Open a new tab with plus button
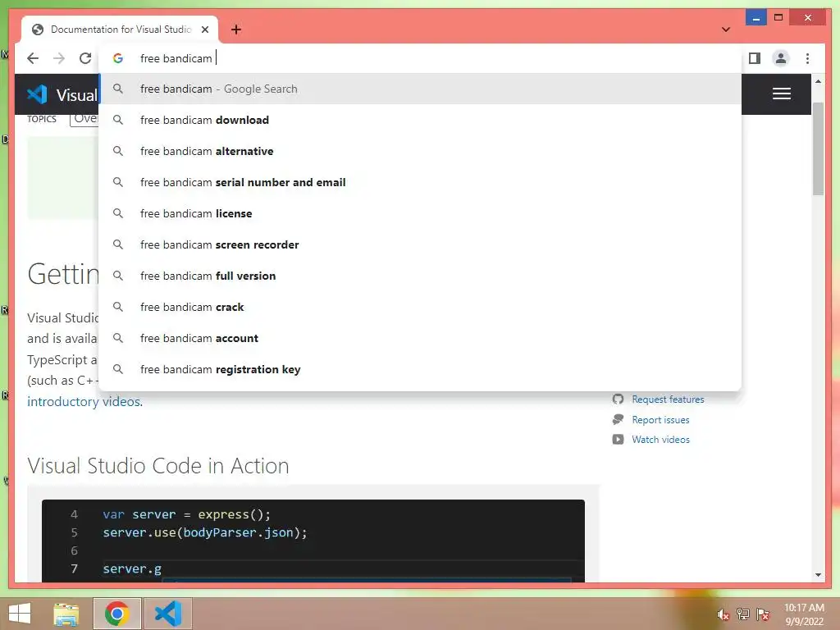The width and height of the screenshot is (840, 630). click(x=235, y=30)
